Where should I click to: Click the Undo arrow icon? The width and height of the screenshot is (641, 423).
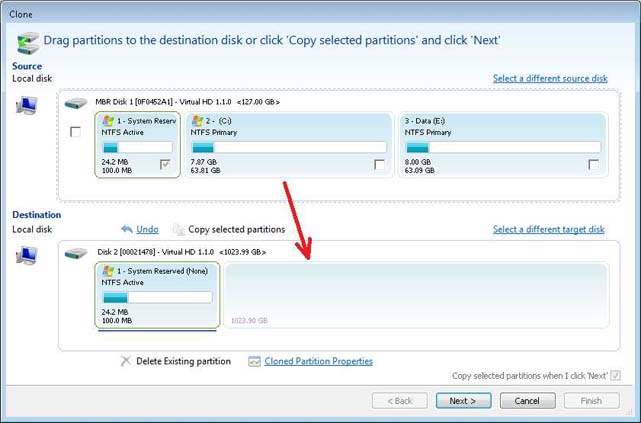coord(126,230)
